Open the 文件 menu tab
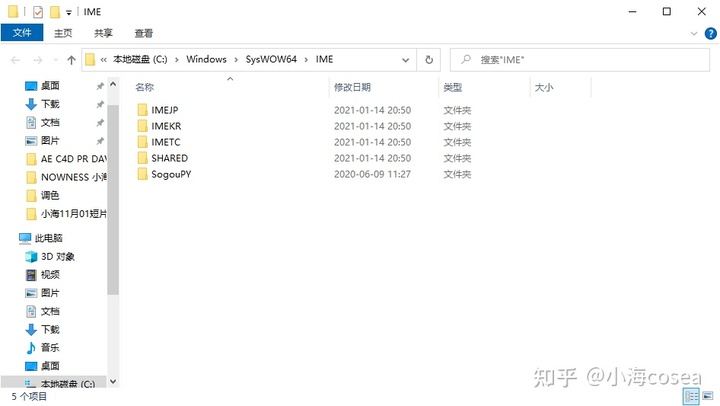Image resolution: width=720 pixels, height=406 pixels. [x=22, y=33]
